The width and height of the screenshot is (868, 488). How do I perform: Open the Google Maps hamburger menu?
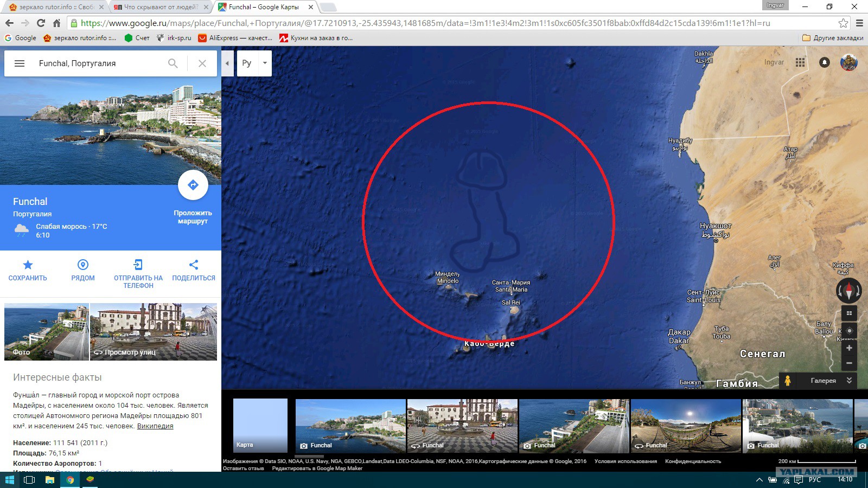point(20,63)
